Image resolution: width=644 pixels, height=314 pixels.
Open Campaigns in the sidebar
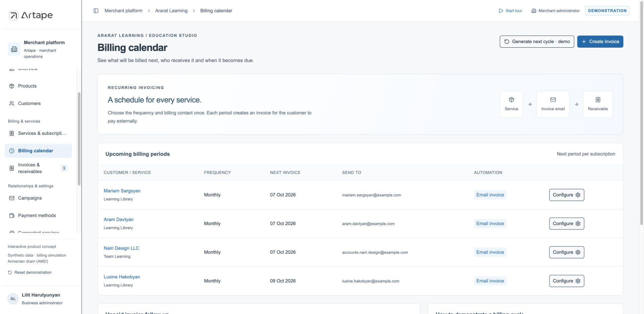pyautogui.click(x=38, y=198)
